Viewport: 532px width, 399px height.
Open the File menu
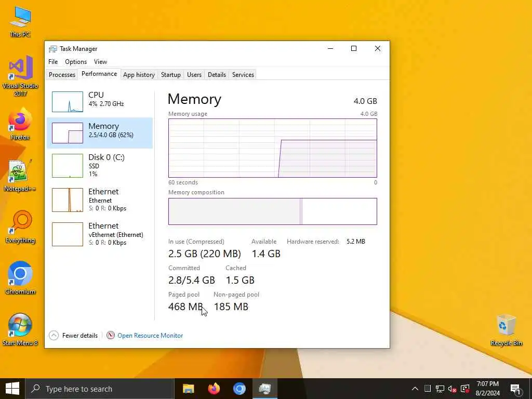tap(53, 62)
